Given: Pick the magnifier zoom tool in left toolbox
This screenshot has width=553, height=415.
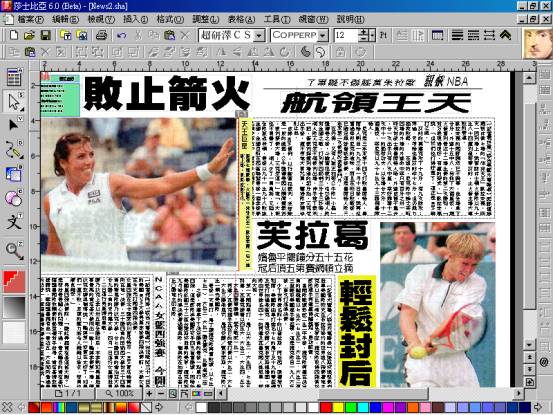Looking at the screenshot, I should (14, 250).
